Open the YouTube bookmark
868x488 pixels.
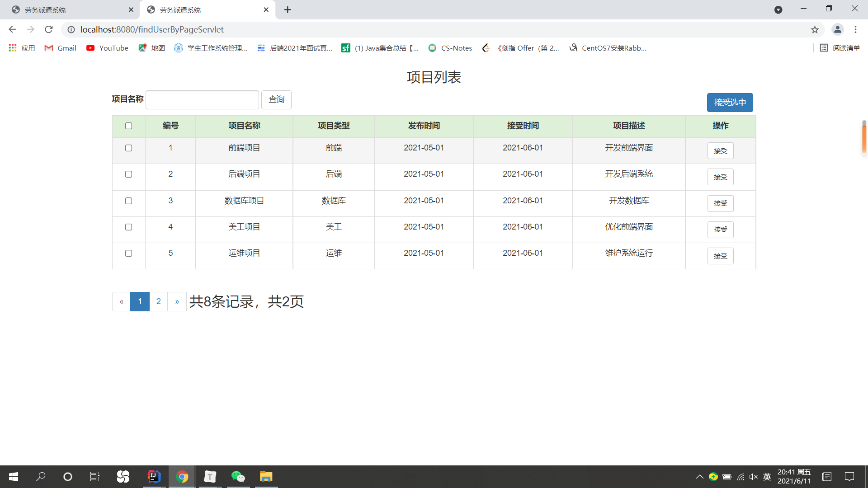click(x=107, y=48)
